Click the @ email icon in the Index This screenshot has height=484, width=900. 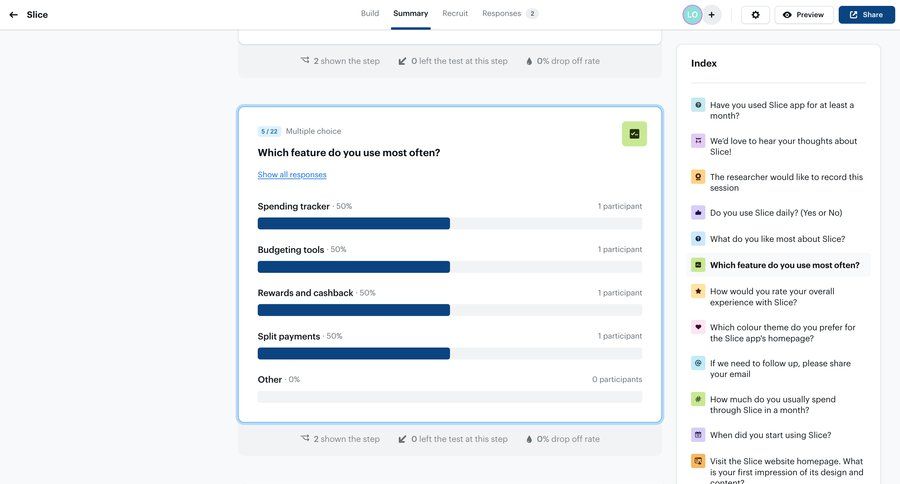point(698,363)
